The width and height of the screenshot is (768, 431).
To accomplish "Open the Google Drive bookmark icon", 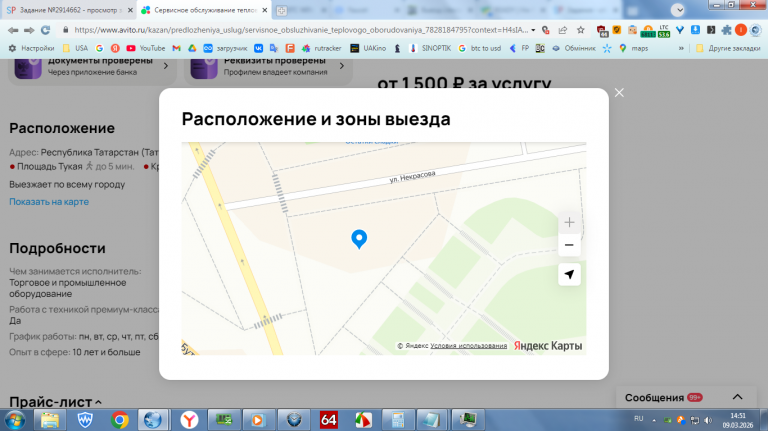I will (x=192, y=48).
